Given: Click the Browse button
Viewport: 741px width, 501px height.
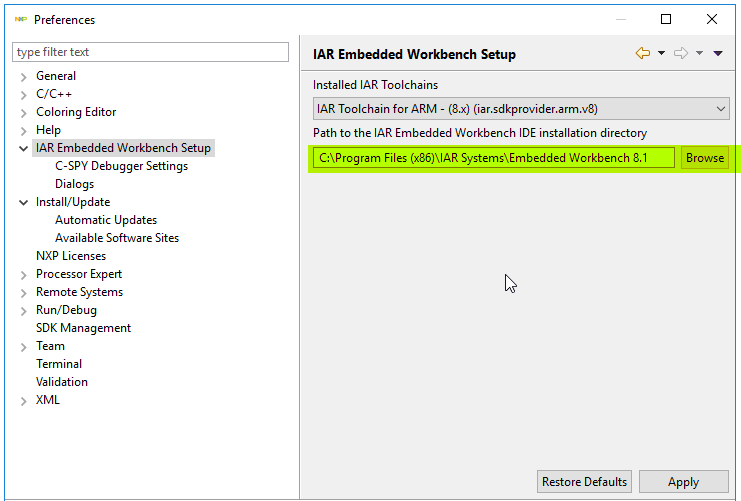Looking at the screenshot, I should click(x=705, y=158).
